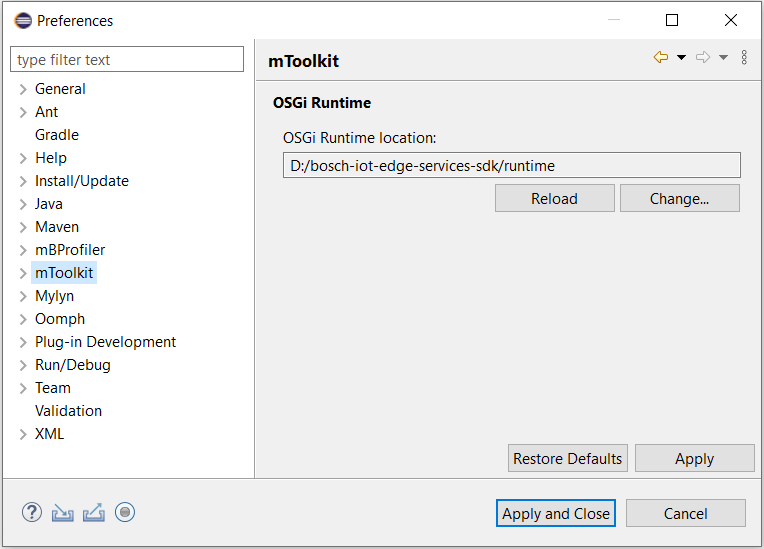Viewport: 764px width, 549px height.
Task: Open the three-dot view menu icon
Action: 744,58
